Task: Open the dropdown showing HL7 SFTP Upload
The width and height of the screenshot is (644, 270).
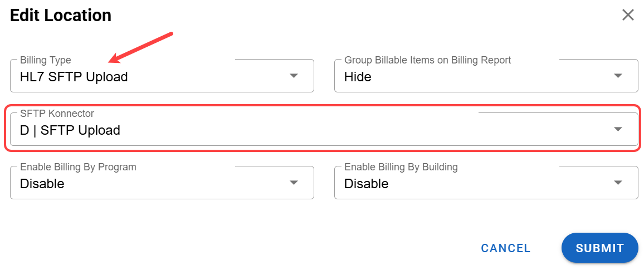Action: coord(74,77)
